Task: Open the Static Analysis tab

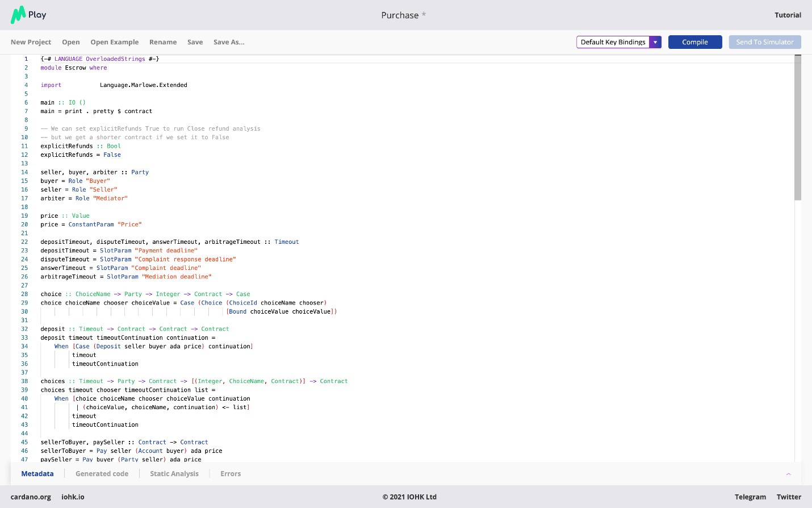Action: pyautogui.click(x=174, y=474)
